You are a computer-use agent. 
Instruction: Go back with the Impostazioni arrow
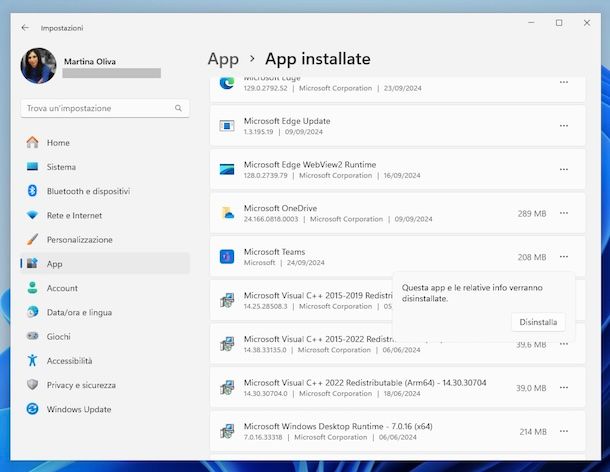pyautogui.click(x=25, y=28)
